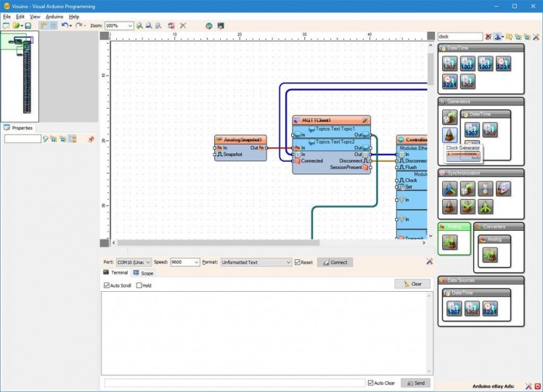Click the Send button
The image size is (543, 392).
[415, 383]
